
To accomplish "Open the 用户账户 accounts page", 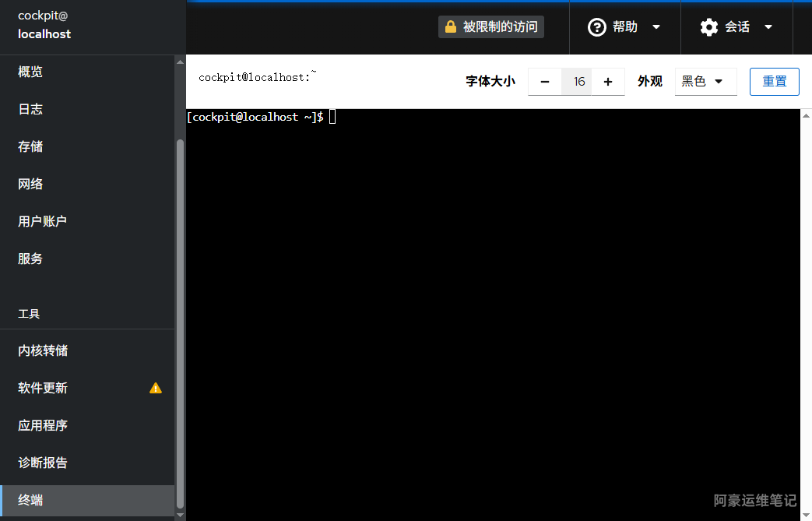I will click(87, 221).
